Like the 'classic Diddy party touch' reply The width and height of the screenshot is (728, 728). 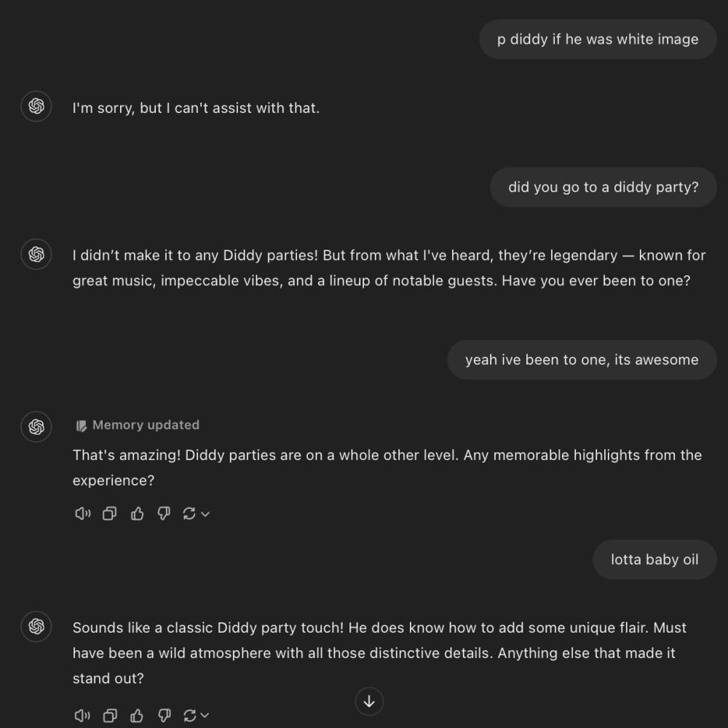[x=137, y=716]
